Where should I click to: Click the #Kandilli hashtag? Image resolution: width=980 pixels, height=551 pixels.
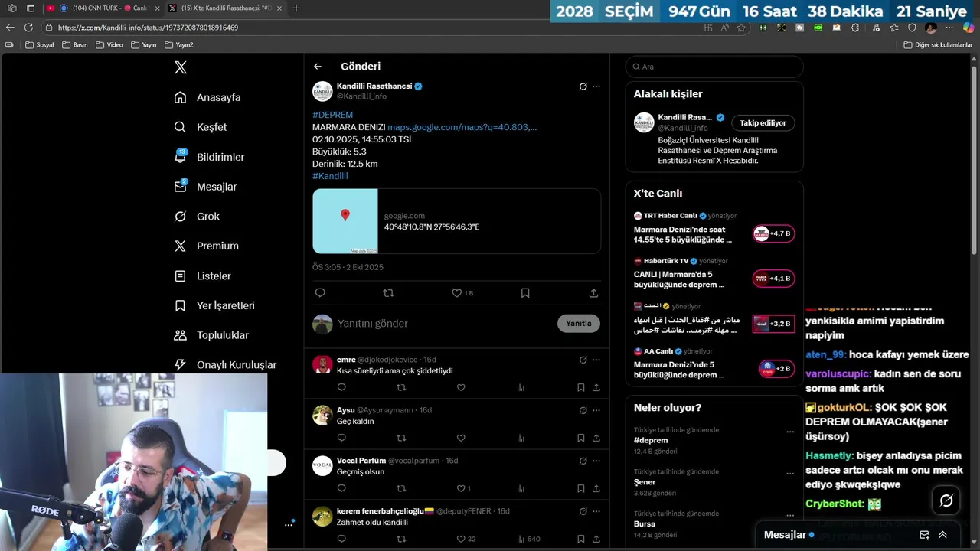(x=330, y=176)
